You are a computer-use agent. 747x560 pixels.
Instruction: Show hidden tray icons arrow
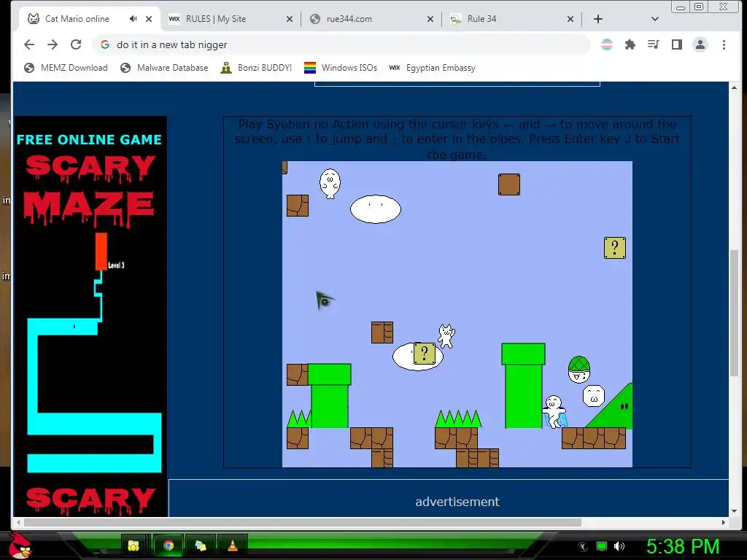click(x=583, y=547)
